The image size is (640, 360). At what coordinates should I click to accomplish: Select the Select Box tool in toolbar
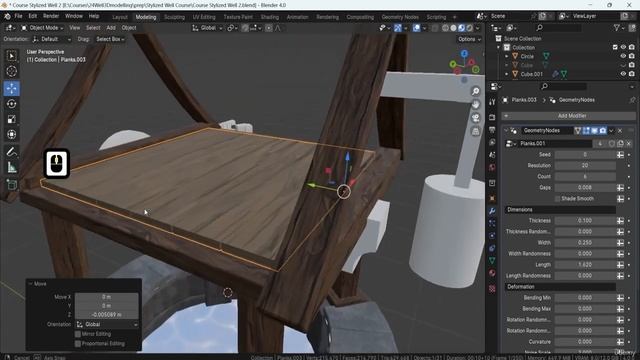(x=11, y=56)
